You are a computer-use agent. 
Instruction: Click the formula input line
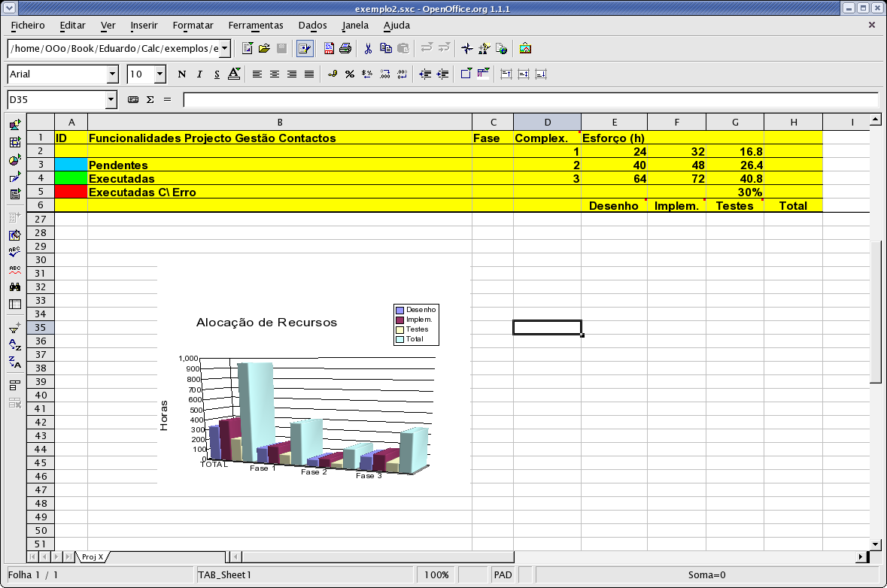(x=530, y=99)
